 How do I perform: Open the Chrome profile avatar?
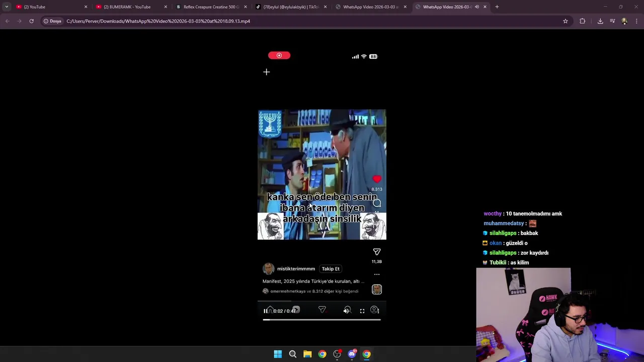pyautogui.click(x=624, y=21)
